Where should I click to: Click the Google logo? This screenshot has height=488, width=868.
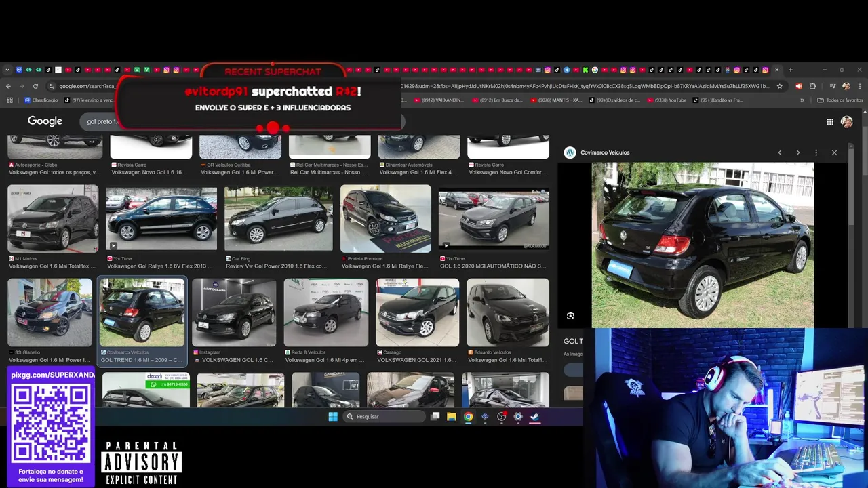[x=45, y=121]
